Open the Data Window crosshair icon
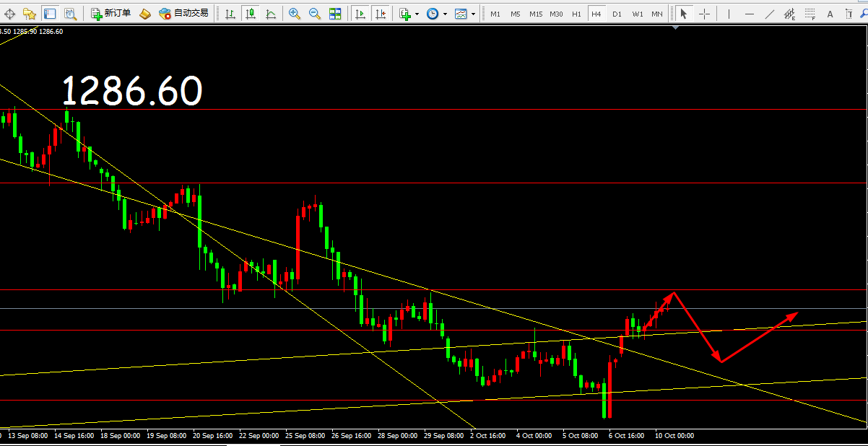Screen dimensions: 868x446 11,13
